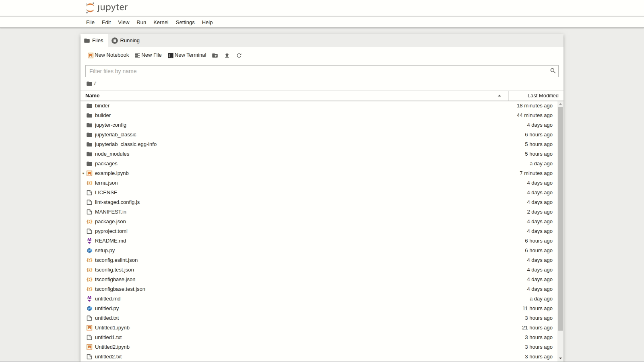Click the packages folder icon

click(x=89, y=164)
